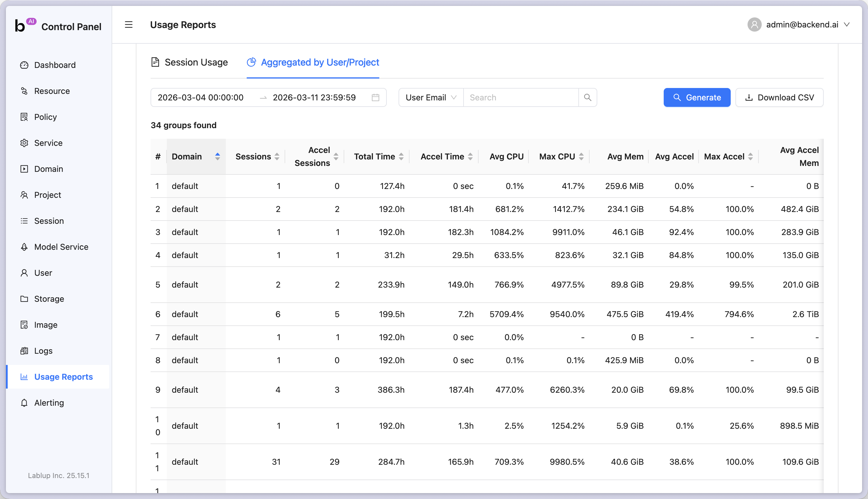Click the Usage Reports chart icon
868x499 pixels.
(x=24, y=377)
